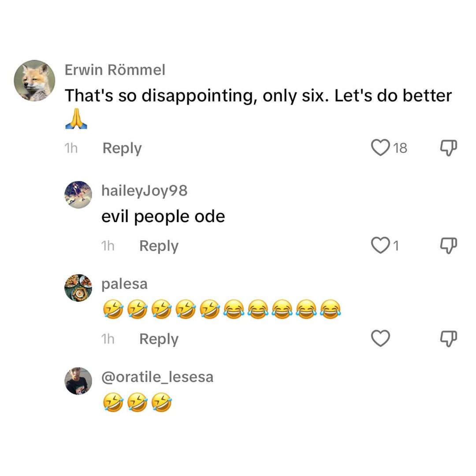Select the 18 likes count
The width and height of the screenshot is (476, 476).
400,148
